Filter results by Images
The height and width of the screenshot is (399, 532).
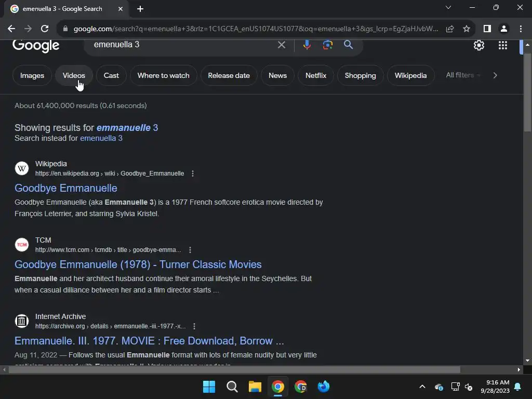click(32, 75)
